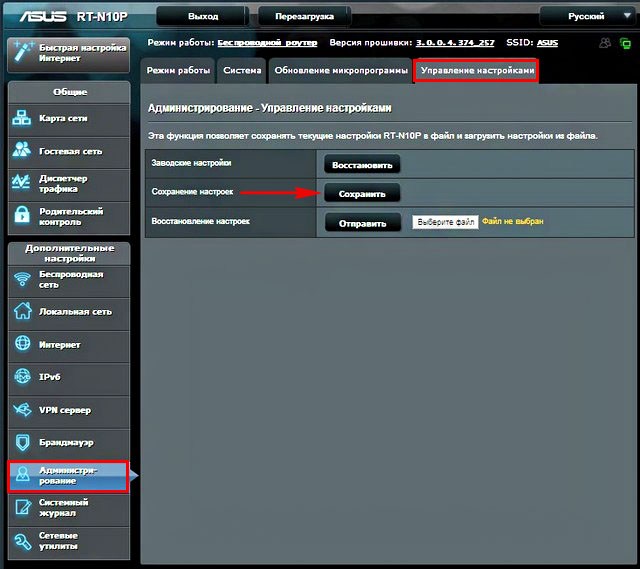
Task: Click the IPv6 globe icon
Action: (22, 376)
